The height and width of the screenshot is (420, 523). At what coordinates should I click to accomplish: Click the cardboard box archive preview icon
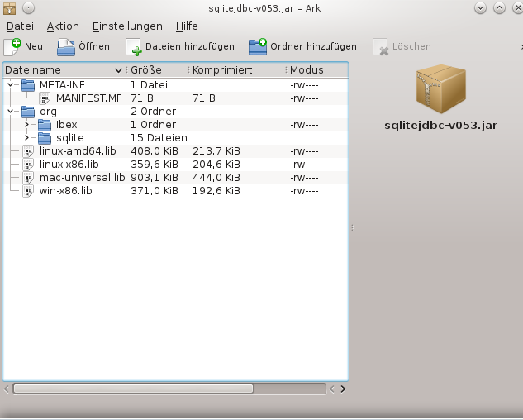point(440,88)
